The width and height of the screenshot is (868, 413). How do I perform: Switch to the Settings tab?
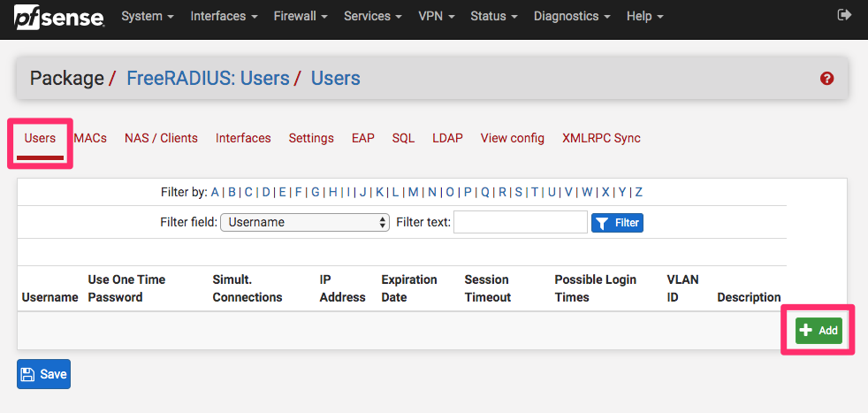(x=311, y=139)
